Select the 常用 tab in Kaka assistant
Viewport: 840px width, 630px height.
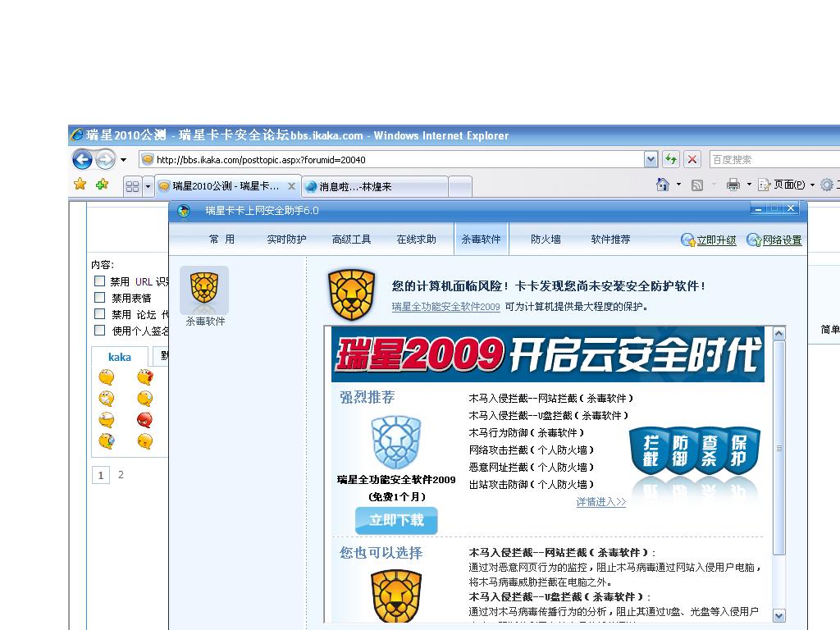221,240
